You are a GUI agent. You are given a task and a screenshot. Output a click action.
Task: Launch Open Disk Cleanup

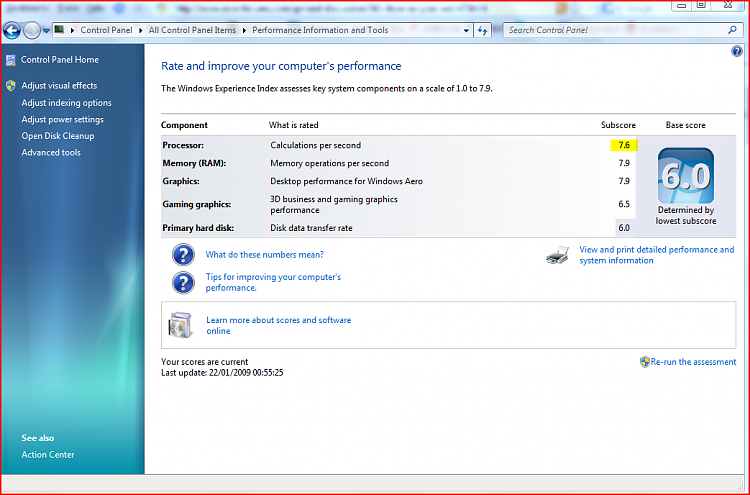(58, 136)
